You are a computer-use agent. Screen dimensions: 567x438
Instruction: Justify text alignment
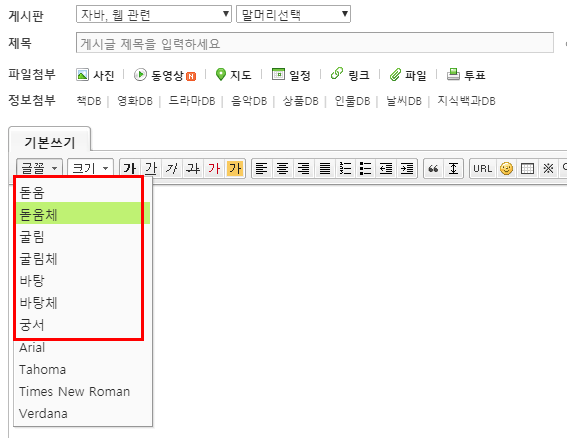coord(325,169)
